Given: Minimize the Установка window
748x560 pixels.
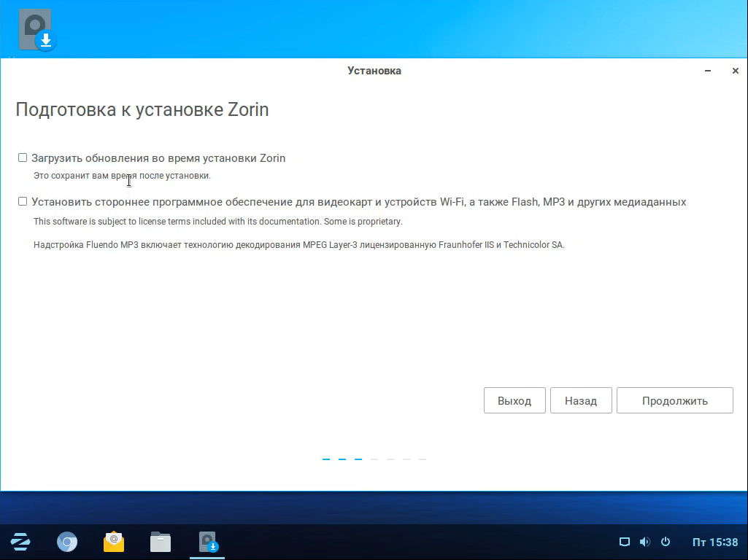Looking at the screenshot, I should click(x=708, y=71).
